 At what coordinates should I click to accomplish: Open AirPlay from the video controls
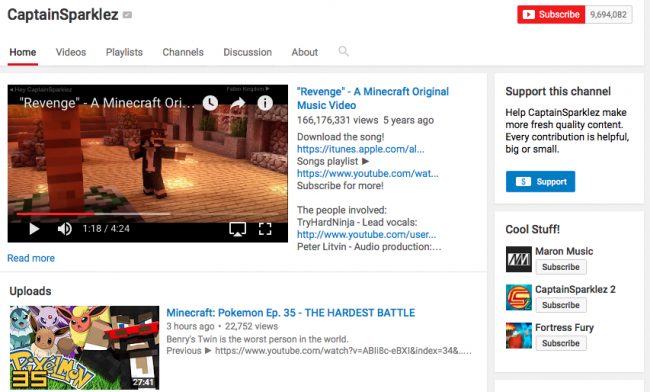238,229
